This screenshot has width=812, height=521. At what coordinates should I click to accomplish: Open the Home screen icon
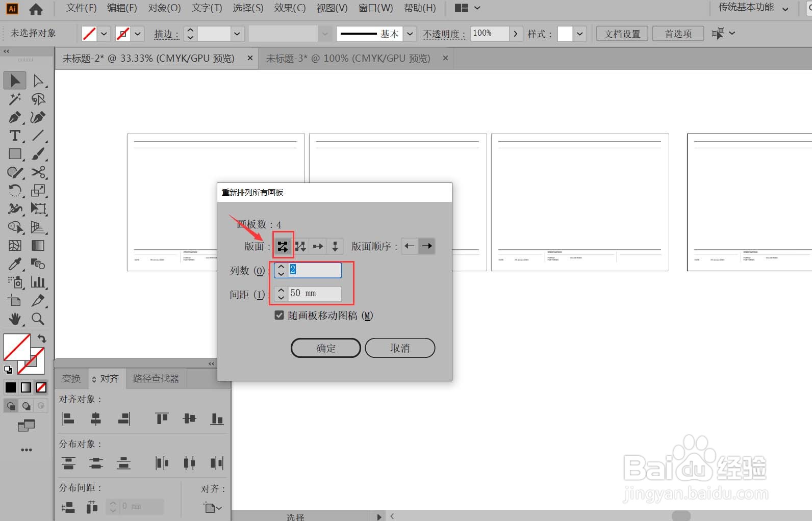click(x=36, y=9)
